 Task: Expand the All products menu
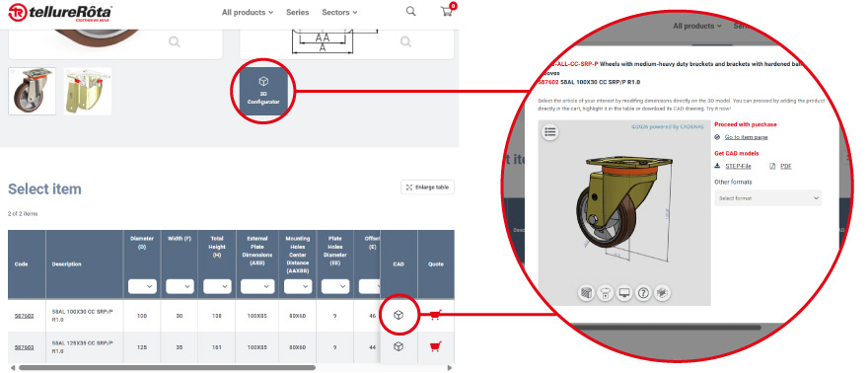(x=248, y=12)
